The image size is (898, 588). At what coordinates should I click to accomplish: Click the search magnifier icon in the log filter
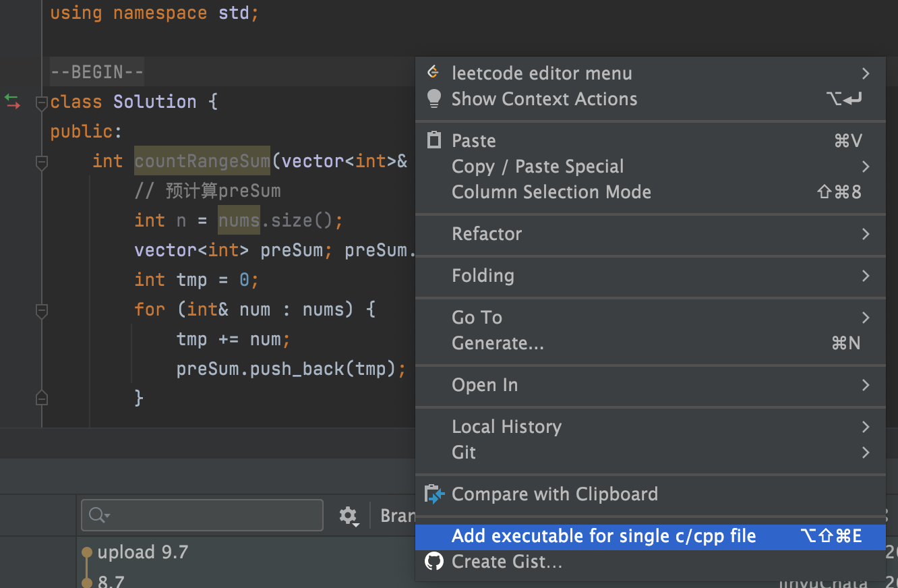[98, 516]
